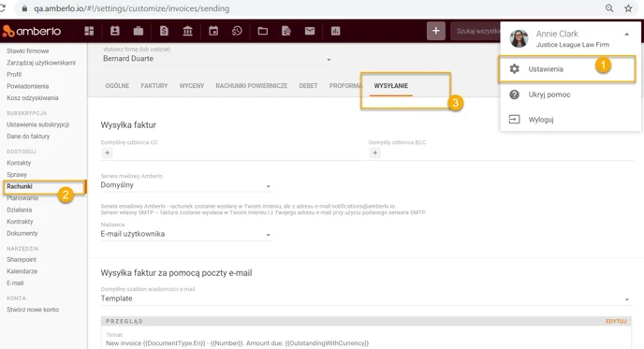Open the invoice dollar document icon

[x=164, y=31]
